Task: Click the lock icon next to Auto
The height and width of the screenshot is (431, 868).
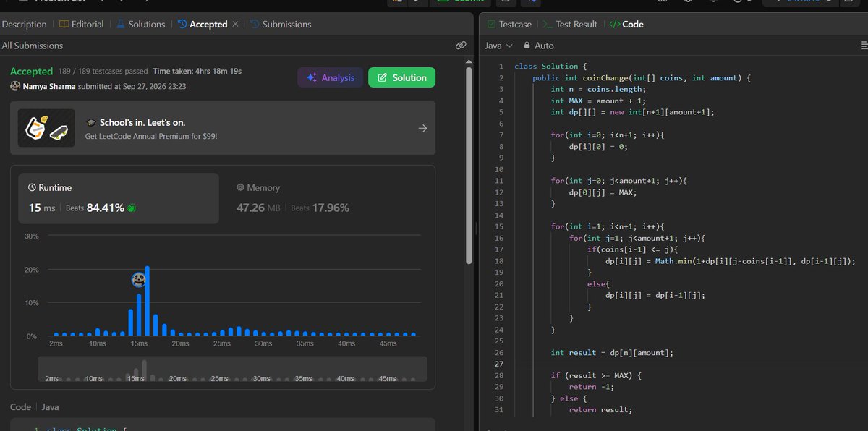Action: [x=527, y=46]
